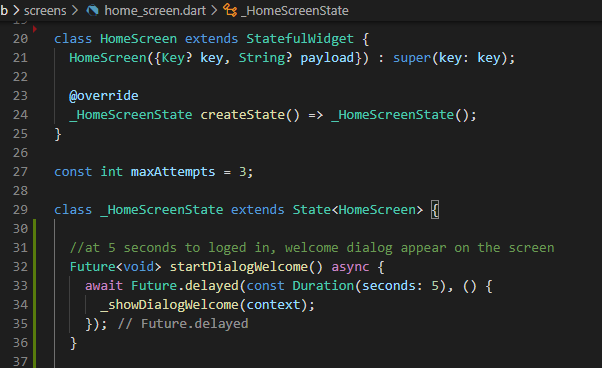Click the Dart file icon in breadcrumb

(x=93, y=10)
